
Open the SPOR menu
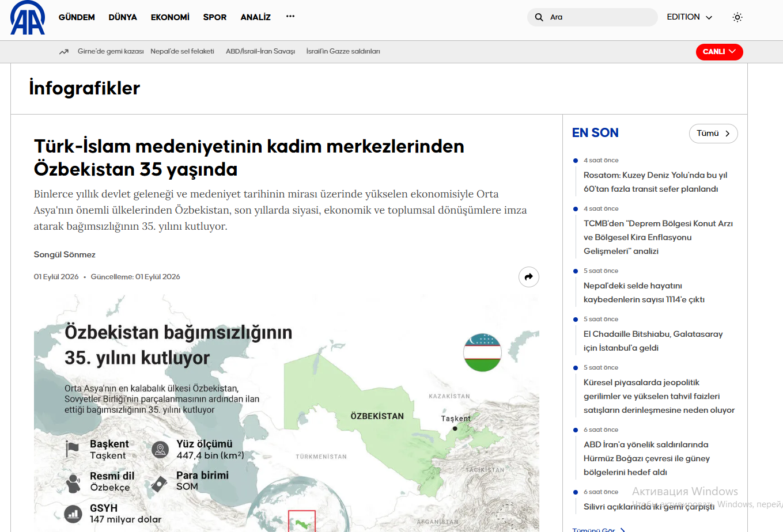215,17
